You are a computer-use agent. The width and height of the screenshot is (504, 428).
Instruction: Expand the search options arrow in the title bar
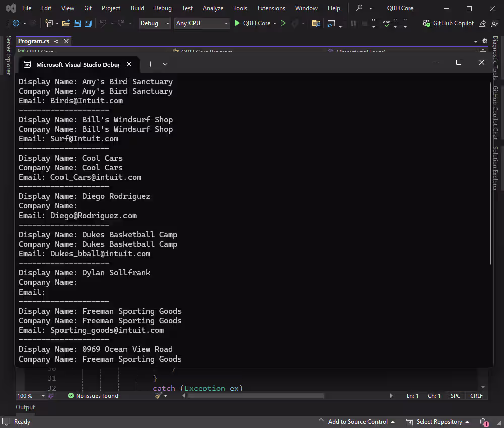point(370,8)
